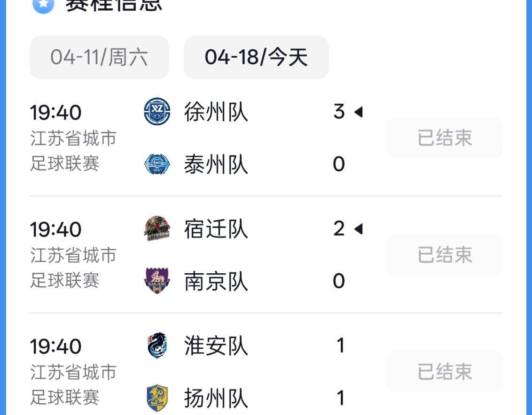Image resolution: width=532 pixels, height=415 pixels.
Task: Switch to the 04-11/周六 date tab
Action: [x=99, y=57]
